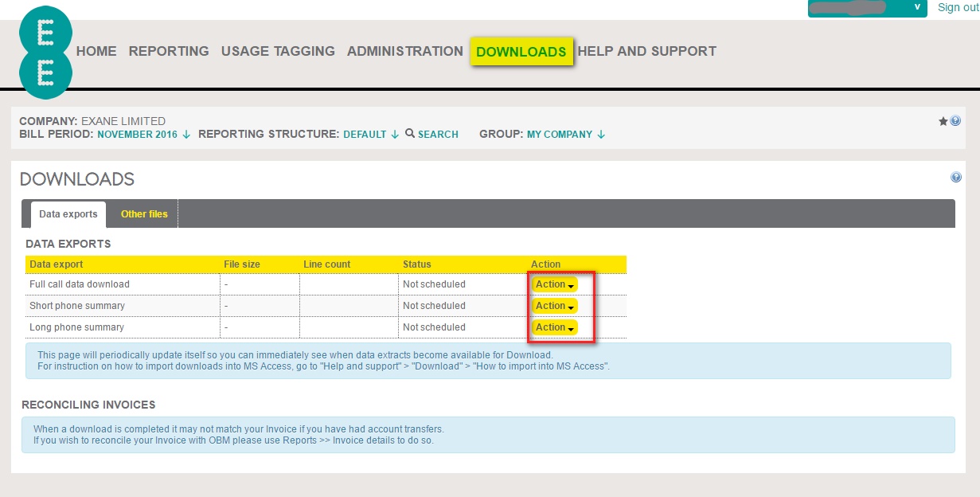Open Action menu for Full call data download
The height and width of the screenshot is (497, 980).
tap(555, 284)
